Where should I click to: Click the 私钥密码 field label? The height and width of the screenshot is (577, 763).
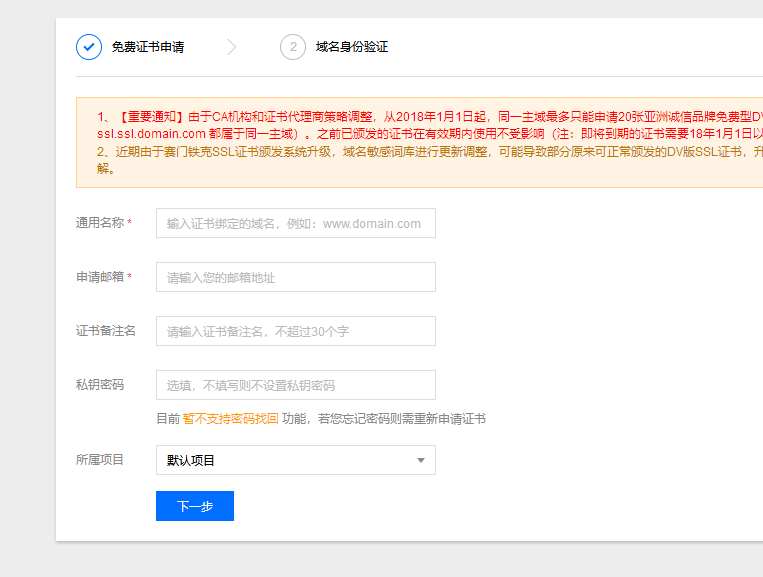point(100,385)
